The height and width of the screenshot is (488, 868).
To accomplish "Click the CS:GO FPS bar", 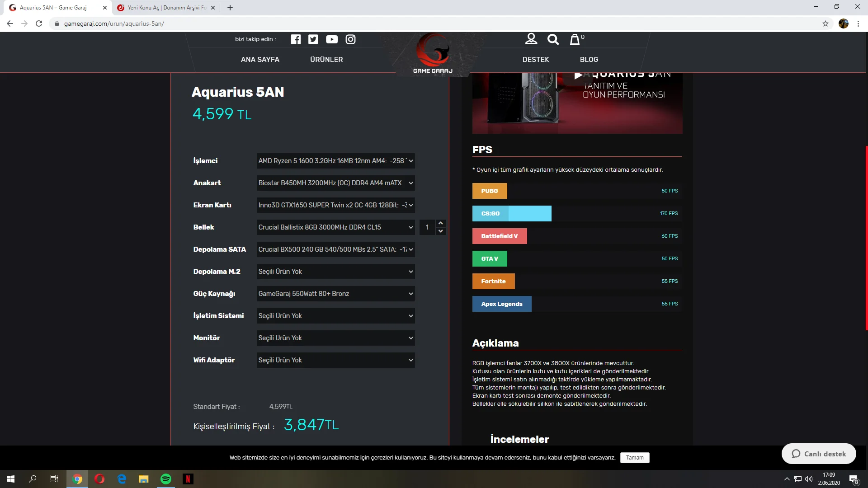I will 512,213.
